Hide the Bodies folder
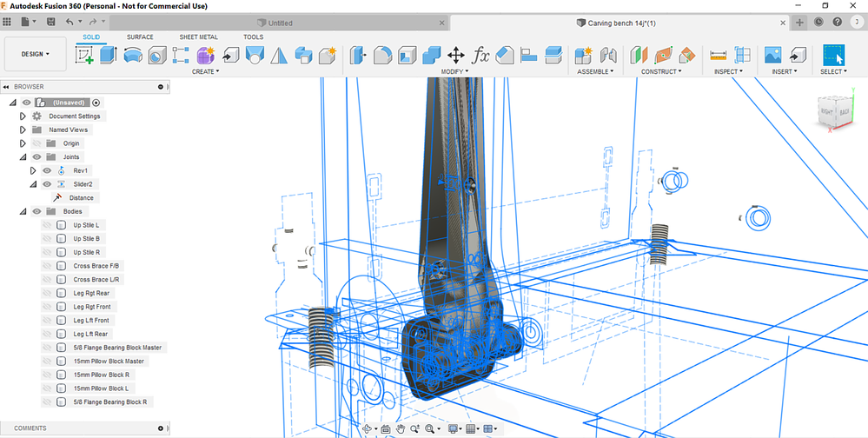The image size is (868, 438). 37,211
